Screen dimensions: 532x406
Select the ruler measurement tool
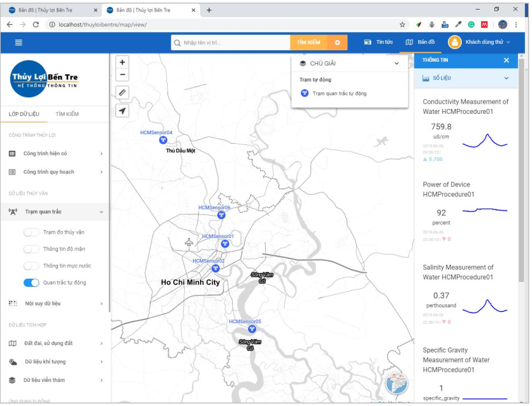pyautogui.click(x=122, y=93)
